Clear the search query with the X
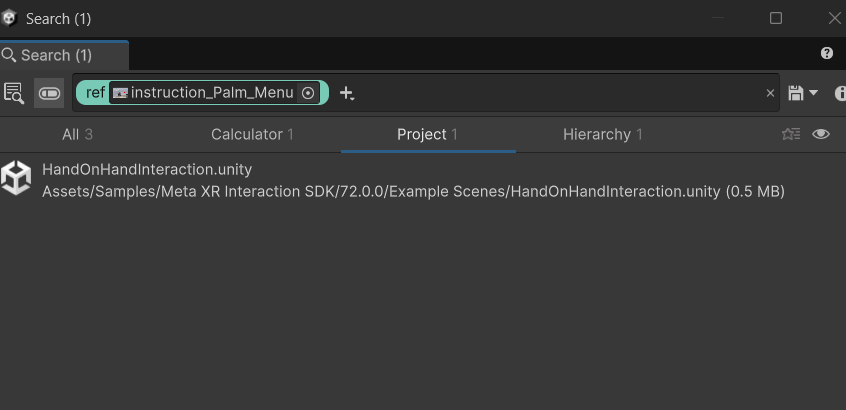The height and width of the screenshot is (410, 846). click(770, 93)
